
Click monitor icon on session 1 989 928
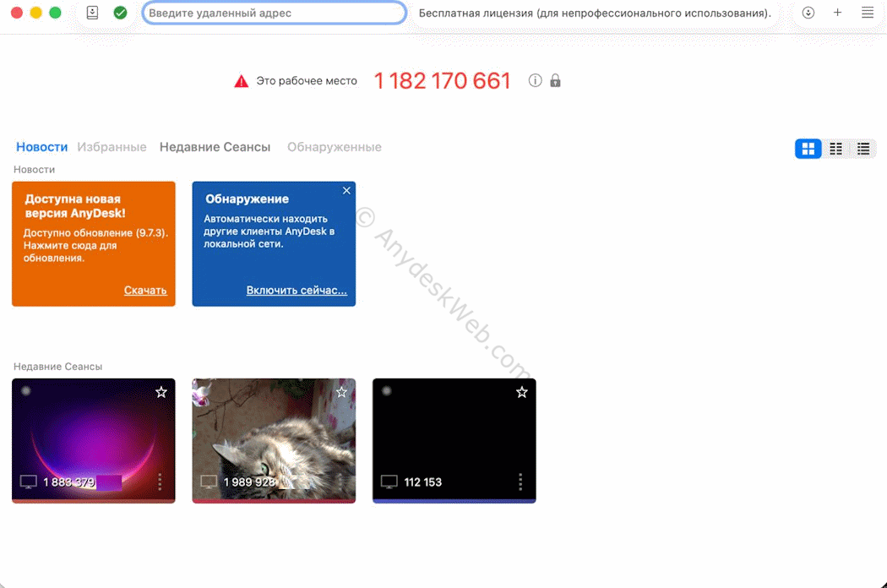click(x=209, y=482)
